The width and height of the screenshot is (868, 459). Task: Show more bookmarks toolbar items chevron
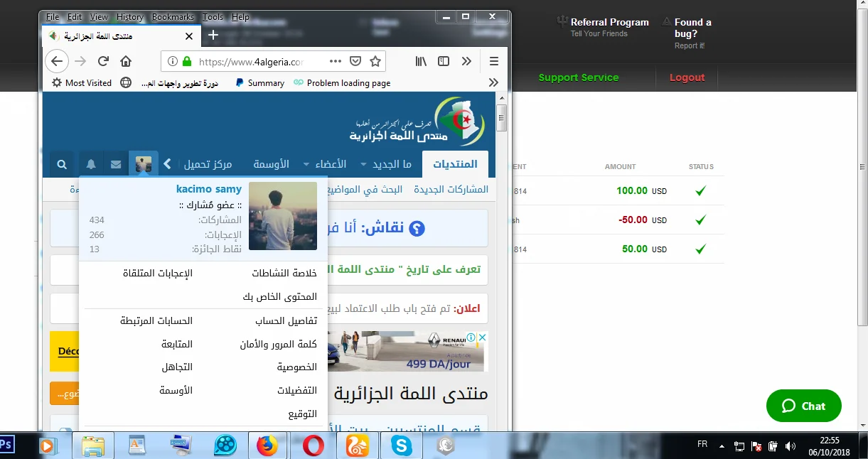(x=493, y=82)
